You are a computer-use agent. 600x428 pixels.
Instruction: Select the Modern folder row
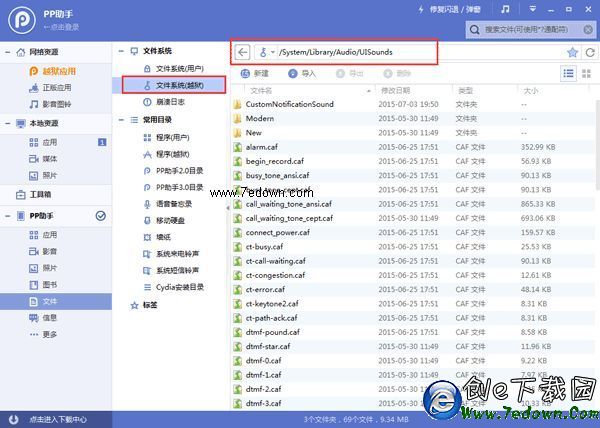[x=413, y=119]
